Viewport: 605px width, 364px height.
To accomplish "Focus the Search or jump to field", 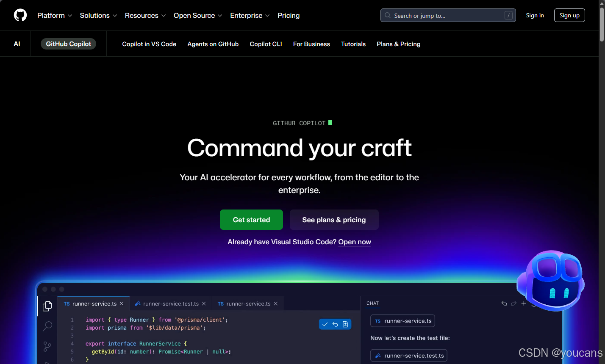I will click(448, 15).
